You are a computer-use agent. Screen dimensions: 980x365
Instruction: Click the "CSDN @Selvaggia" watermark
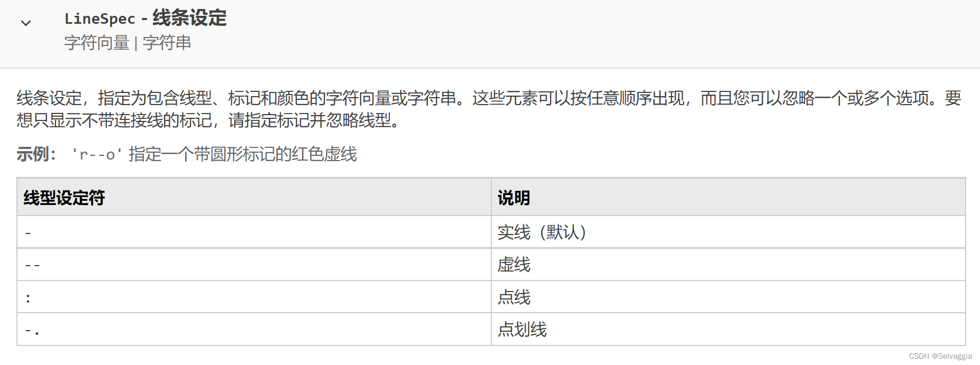940,356
